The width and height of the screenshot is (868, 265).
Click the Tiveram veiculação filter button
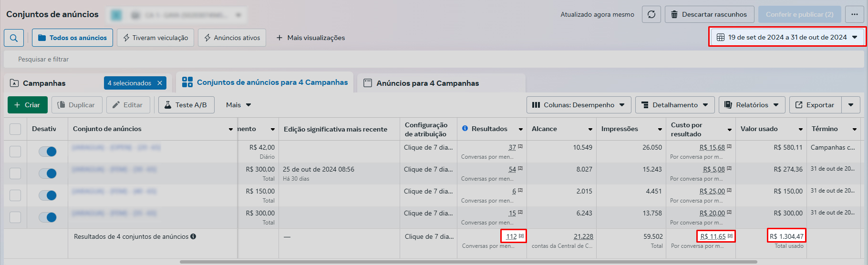click(155, 38)
